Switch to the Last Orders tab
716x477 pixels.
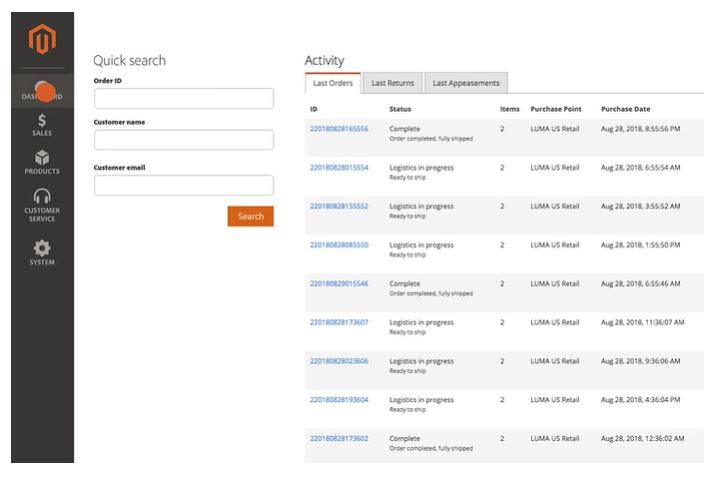333,83
